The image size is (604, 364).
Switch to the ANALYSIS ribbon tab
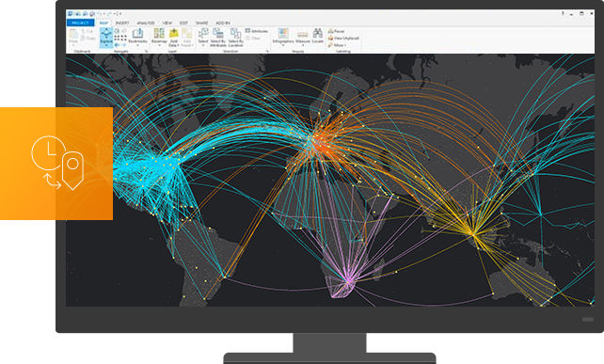point(145,24)
